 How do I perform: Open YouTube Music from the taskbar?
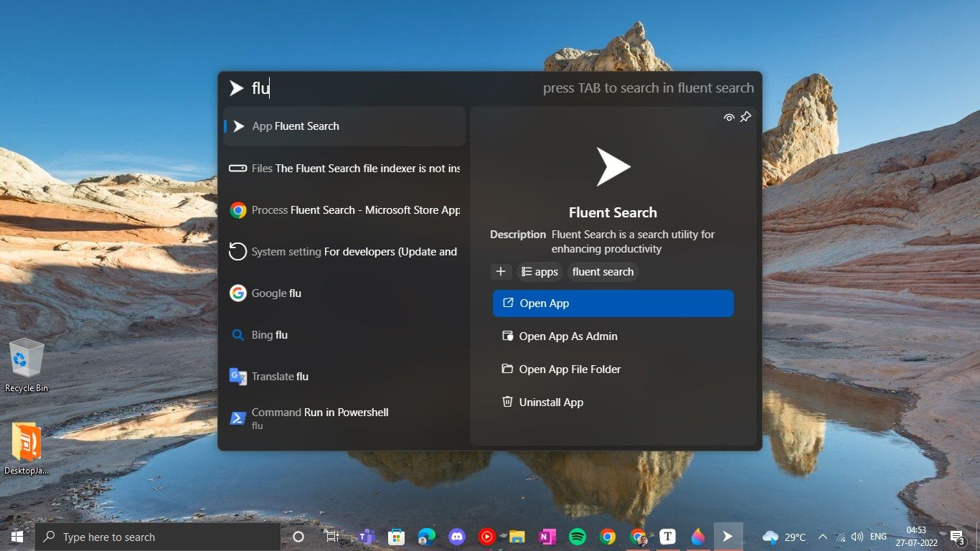[487, 537]
